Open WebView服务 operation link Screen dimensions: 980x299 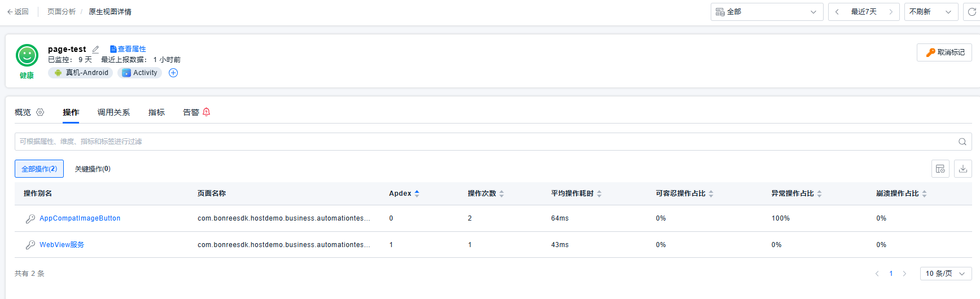62,245
